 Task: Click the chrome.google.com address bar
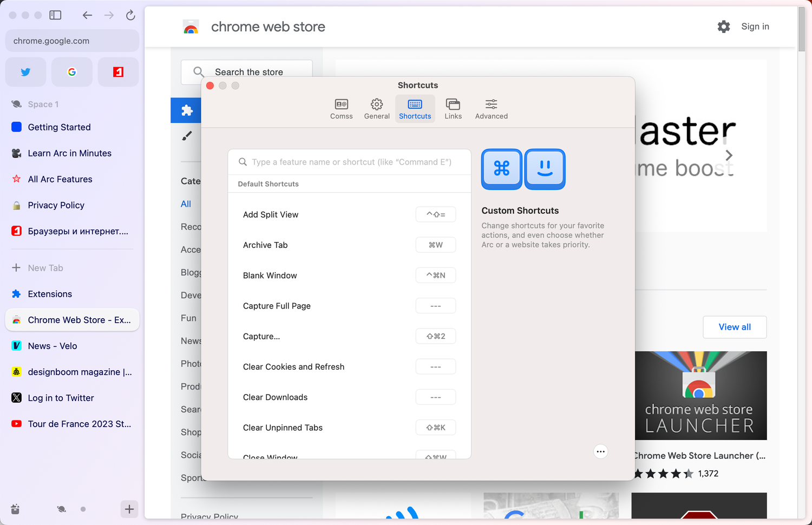[72, 41]
